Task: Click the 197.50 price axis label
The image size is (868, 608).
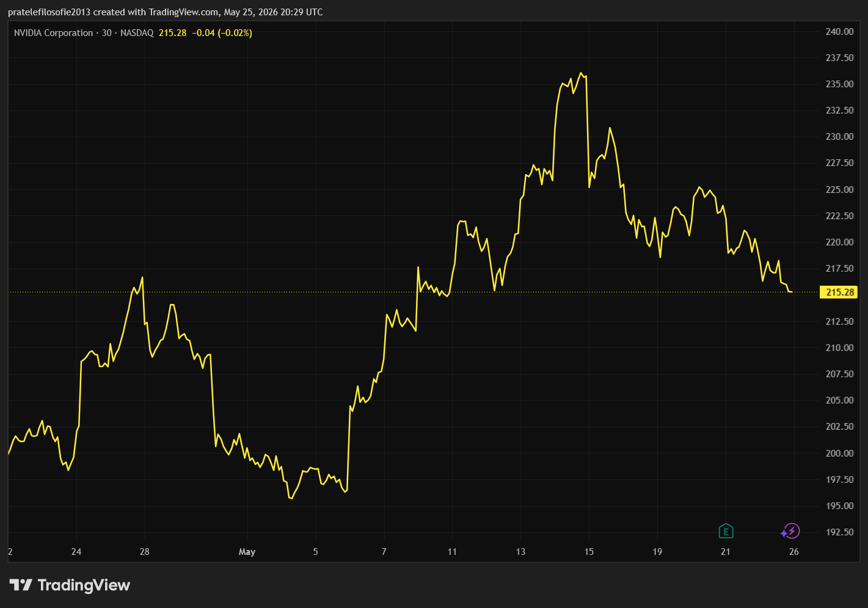Action: pyautogui.click(x=840, y=480)
